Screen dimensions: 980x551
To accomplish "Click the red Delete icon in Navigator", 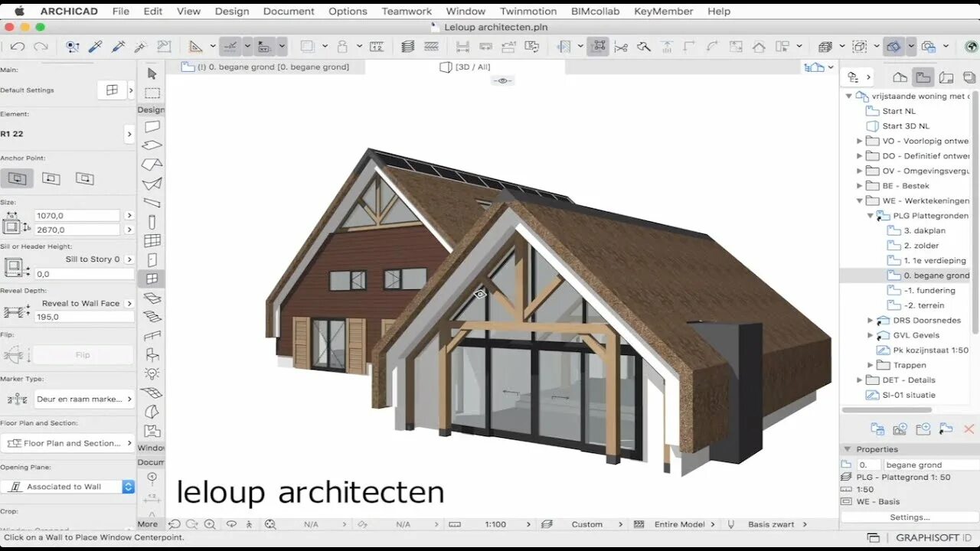I will 969,429.
